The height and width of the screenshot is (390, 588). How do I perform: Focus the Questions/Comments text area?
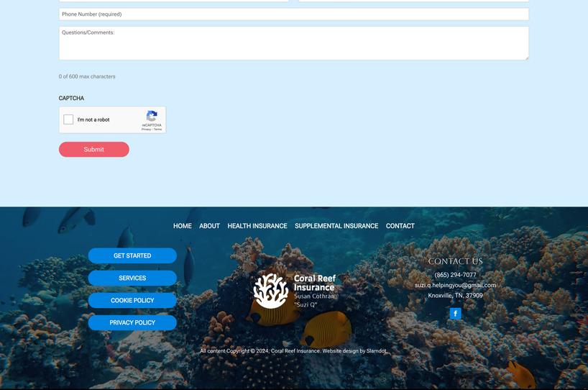pos(293,43)
